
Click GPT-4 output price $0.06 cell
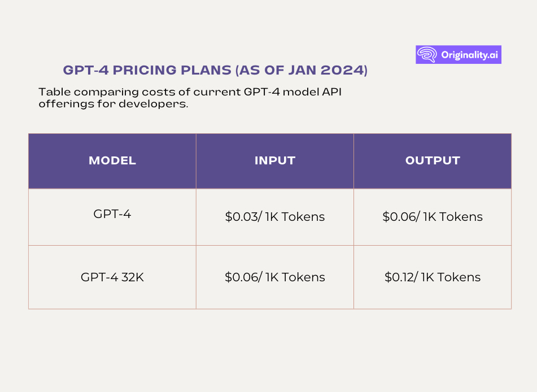(x=433, y=216)
